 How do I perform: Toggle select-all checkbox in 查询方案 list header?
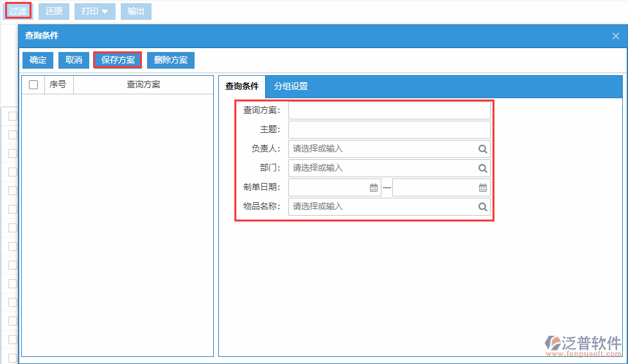[33, 85]
